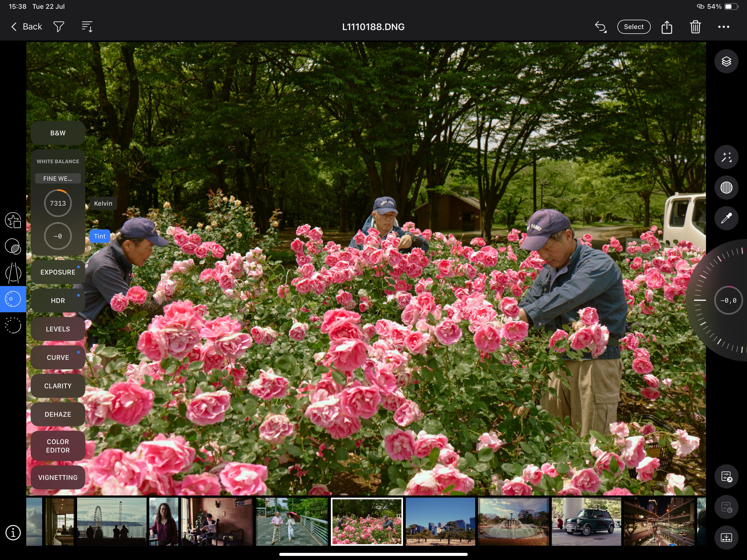Select the night street thumbnail
This screenshot has height=560, width=747.
click(659, 521)
